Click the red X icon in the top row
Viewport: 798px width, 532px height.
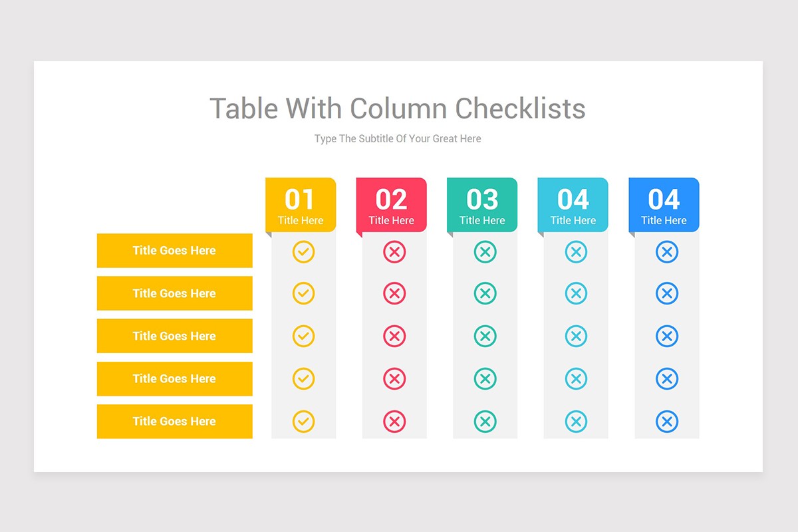pyautogui.click(x=394, y=251)
